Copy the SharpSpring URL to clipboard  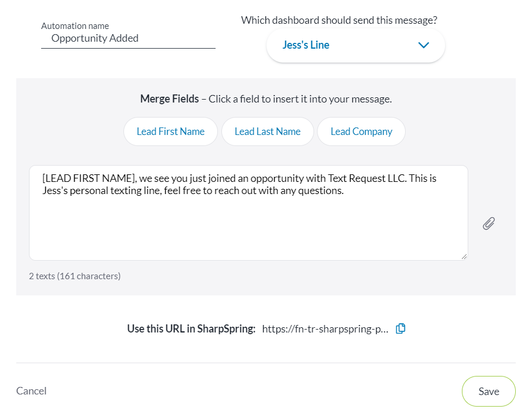tap(400, 328)
